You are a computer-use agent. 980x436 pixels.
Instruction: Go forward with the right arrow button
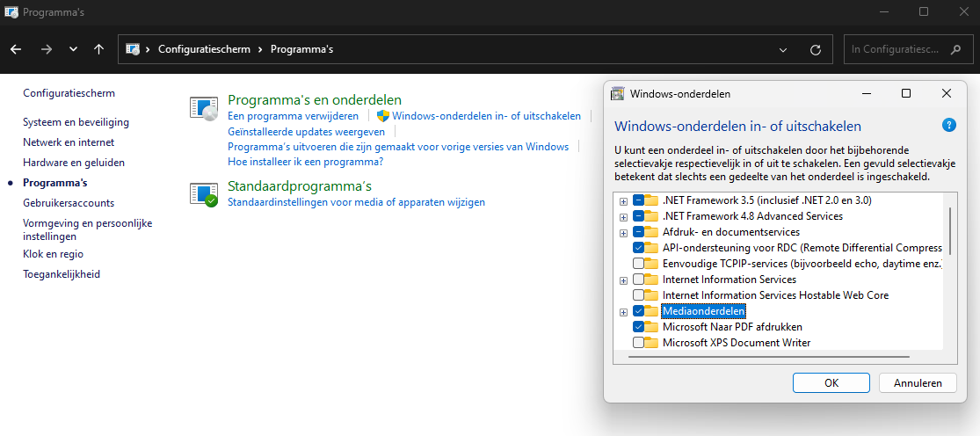(46, 49)
